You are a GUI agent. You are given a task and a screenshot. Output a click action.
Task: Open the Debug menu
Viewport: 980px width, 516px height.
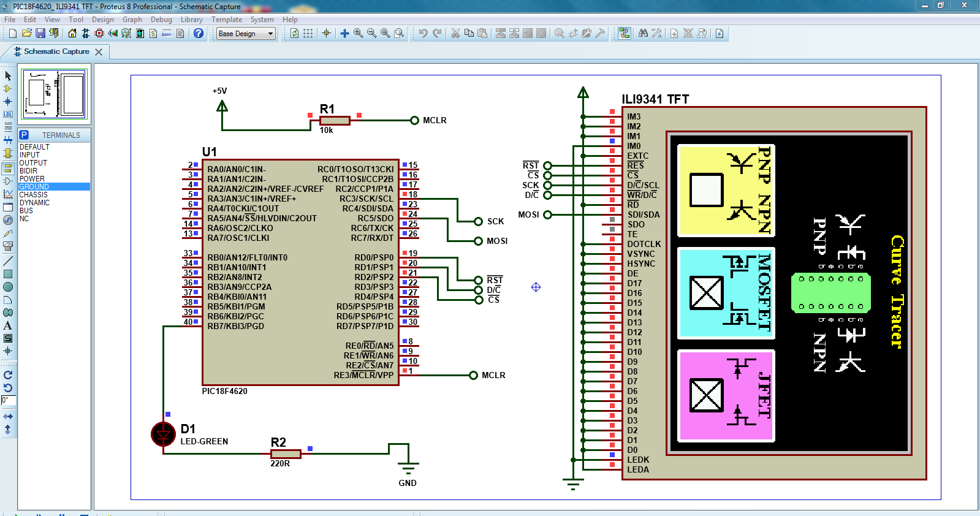point(161,20)
